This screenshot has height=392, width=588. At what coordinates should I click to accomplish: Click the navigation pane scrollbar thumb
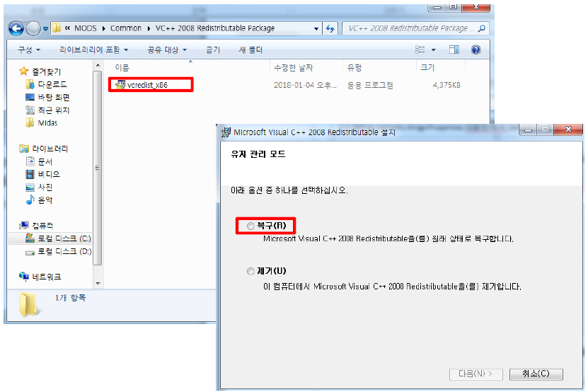98,167
